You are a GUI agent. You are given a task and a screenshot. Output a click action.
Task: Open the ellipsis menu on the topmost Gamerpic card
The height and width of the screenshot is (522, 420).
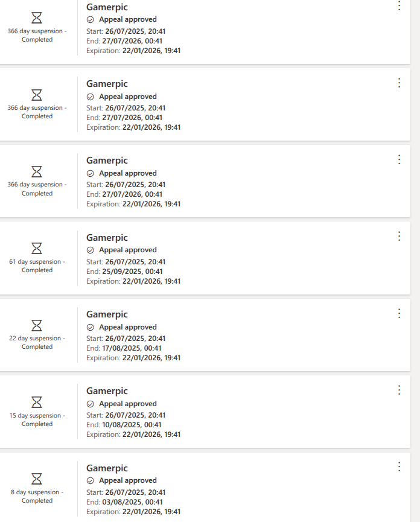point(399,5)
